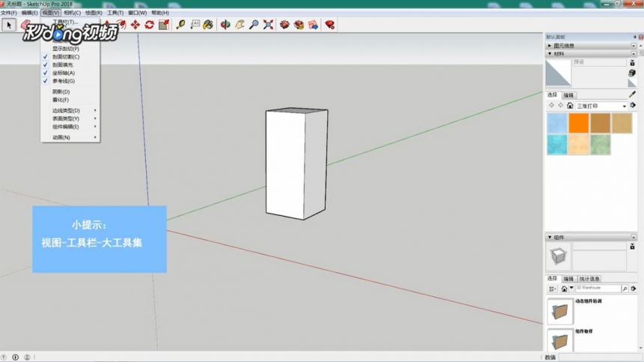The image size is (644, 362).
Task: Open 组件编辑(E) menu entry
Action: click(70, 127)
